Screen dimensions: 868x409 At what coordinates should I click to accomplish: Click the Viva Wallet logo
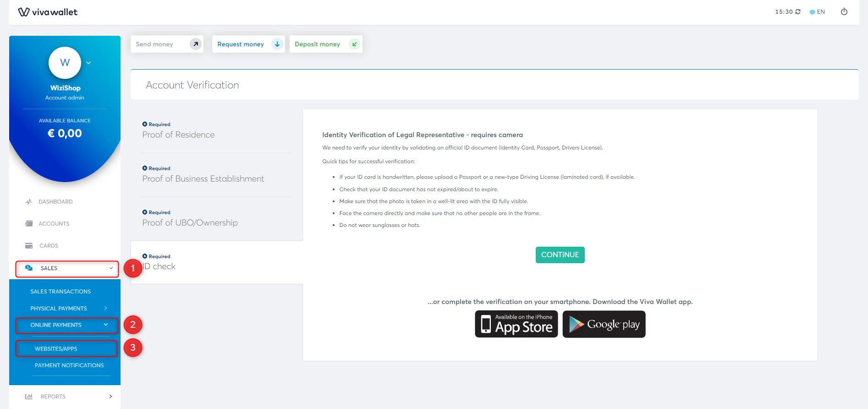(48, 12)
